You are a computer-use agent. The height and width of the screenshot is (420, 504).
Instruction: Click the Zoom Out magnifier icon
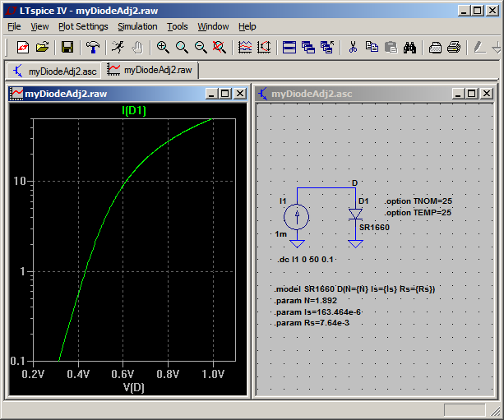click(x=201, y=47)
